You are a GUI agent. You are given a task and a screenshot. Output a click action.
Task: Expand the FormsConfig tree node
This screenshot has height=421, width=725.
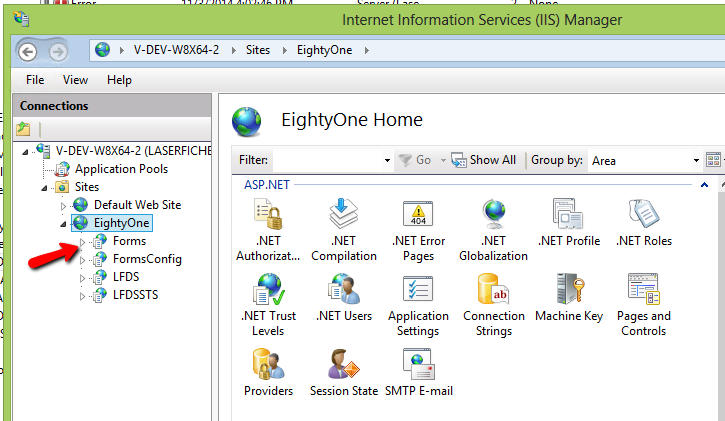[x=82, y=260]
